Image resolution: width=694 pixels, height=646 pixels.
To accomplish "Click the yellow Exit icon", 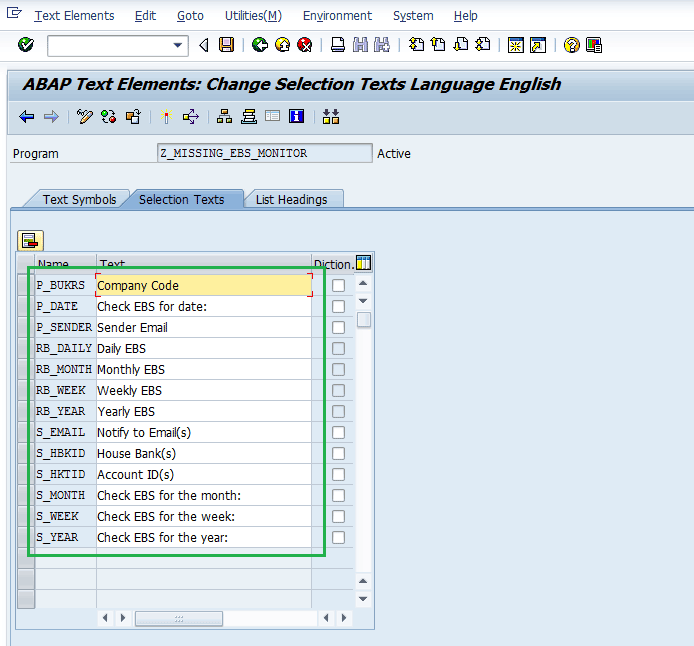I will click(x=282, y=45).
